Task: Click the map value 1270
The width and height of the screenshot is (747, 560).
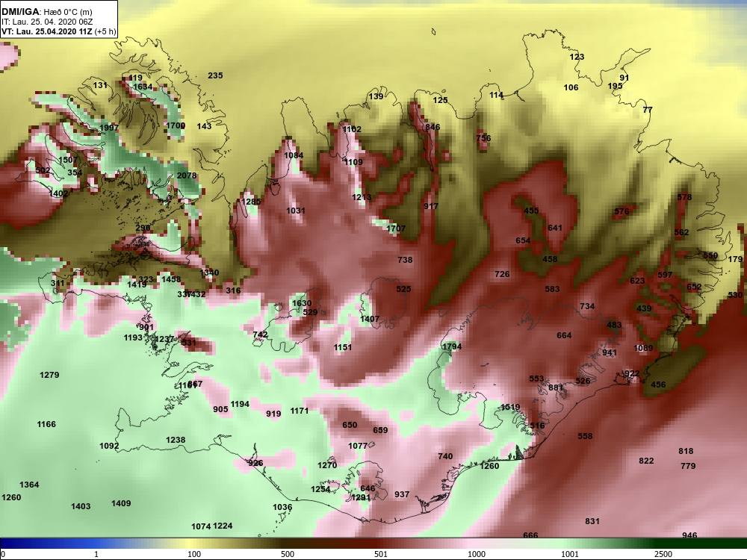Action: click(327, 464)
